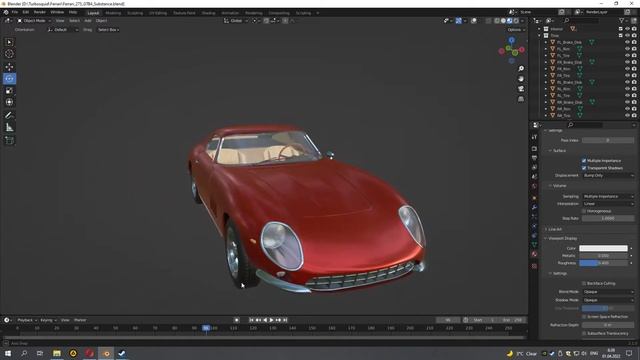Enable Screen Space Refraction checkbox
The width and height of the screenshot is (640, 360).
584,317
